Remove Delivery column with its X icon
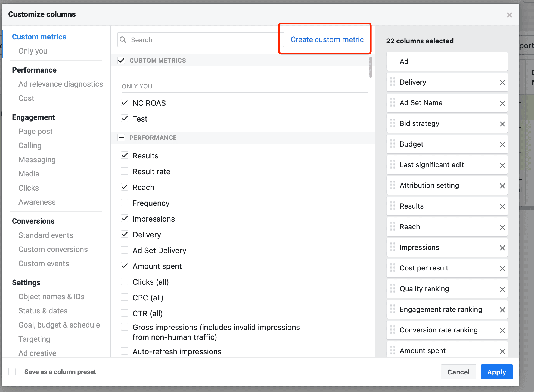Screen dimensions: 534x392 coord(502,83)
